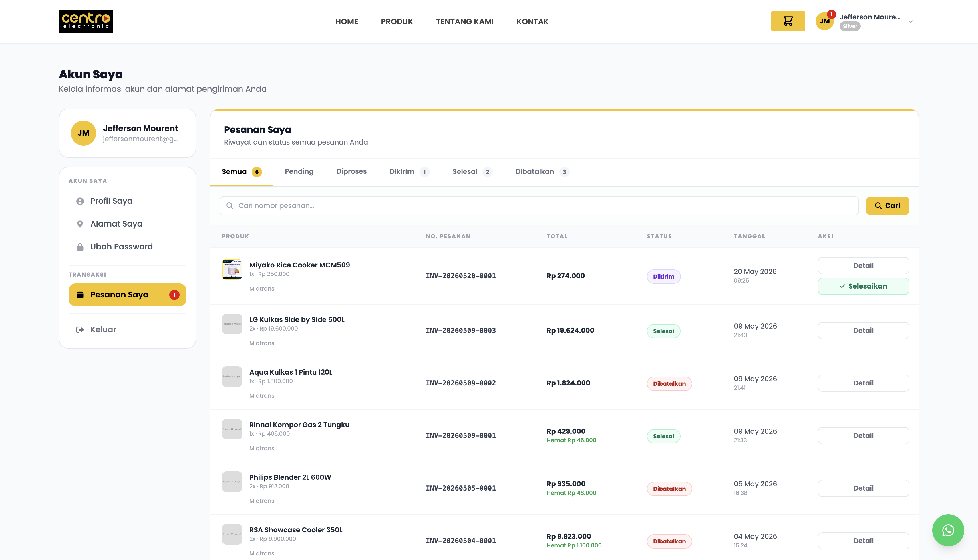
Task: Focus the order number search field
Action: [x=539, y=206]
